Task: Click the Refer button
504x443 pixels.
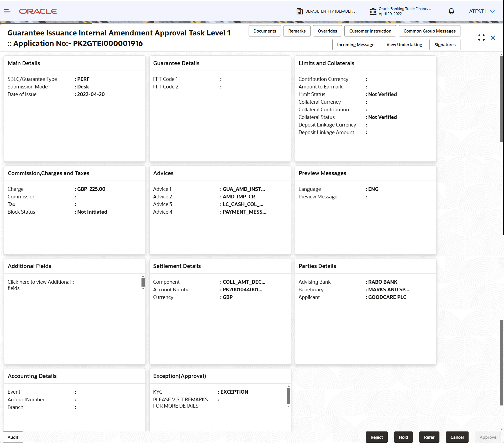Action: tap(429, 437)
